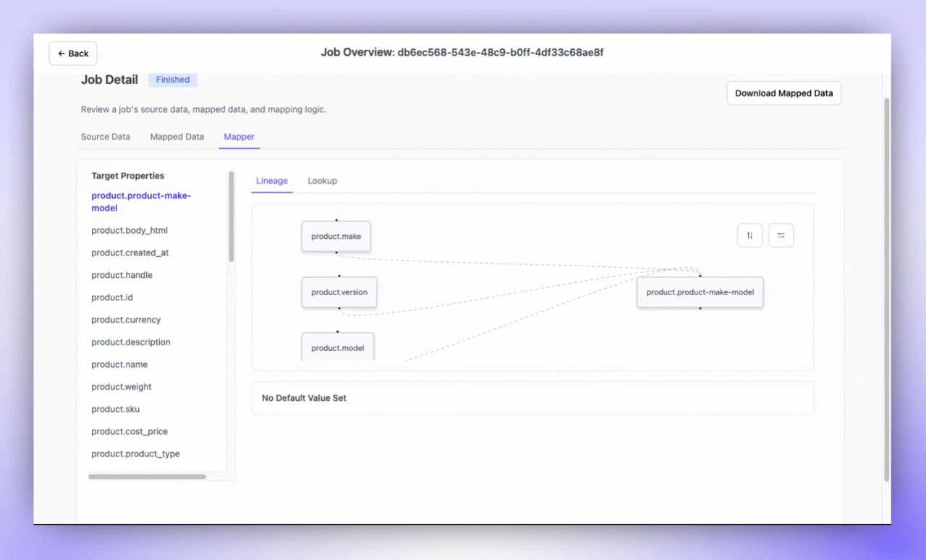Click the Target Properties horizontal scrollbar

[x=147, y=477]
